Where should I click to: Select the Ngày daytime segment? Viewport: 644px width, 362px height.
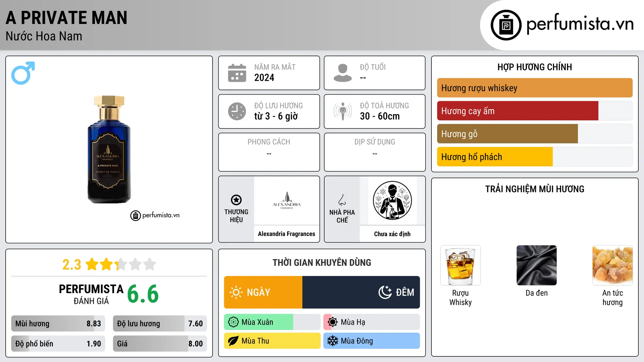click(263, 292)
